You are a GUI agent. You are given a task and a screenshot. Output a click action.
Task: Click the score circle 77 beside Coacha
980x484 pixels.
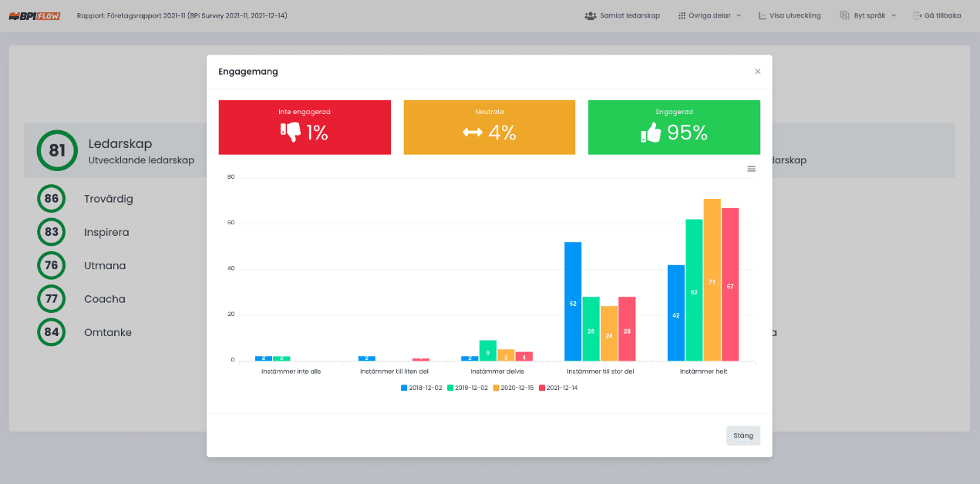point(51,299)
